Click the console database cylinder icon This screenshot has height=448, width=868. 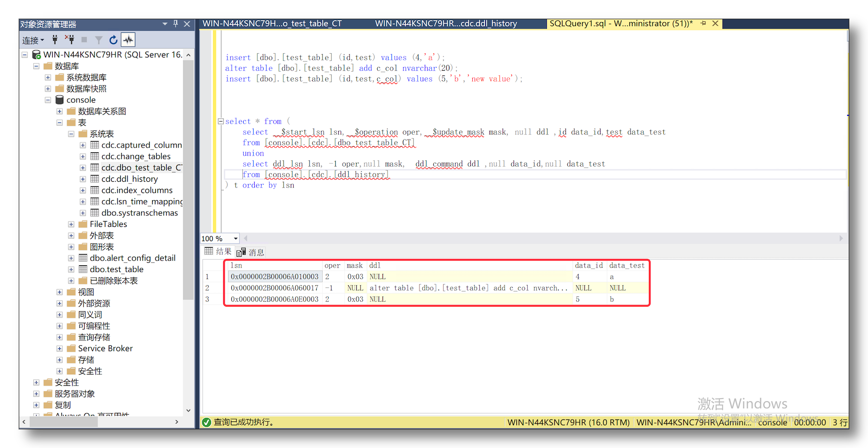[59, 100]
